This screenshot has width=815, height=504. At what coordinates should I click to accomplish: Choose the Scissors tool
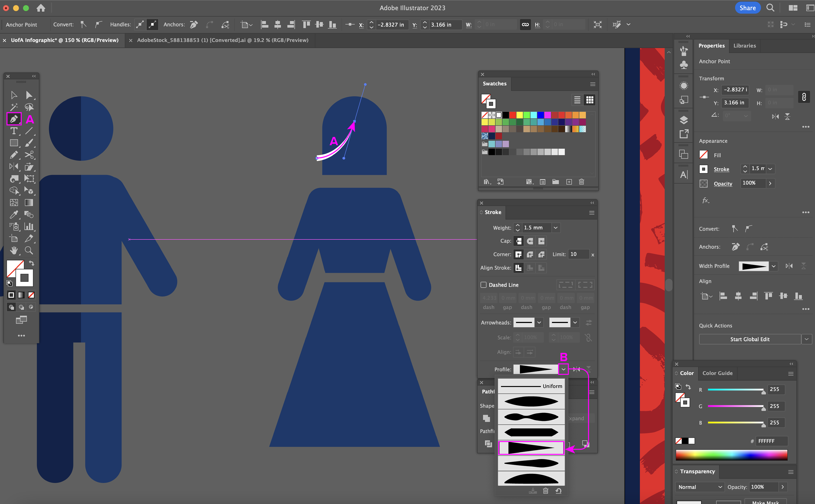click(29, 155)
